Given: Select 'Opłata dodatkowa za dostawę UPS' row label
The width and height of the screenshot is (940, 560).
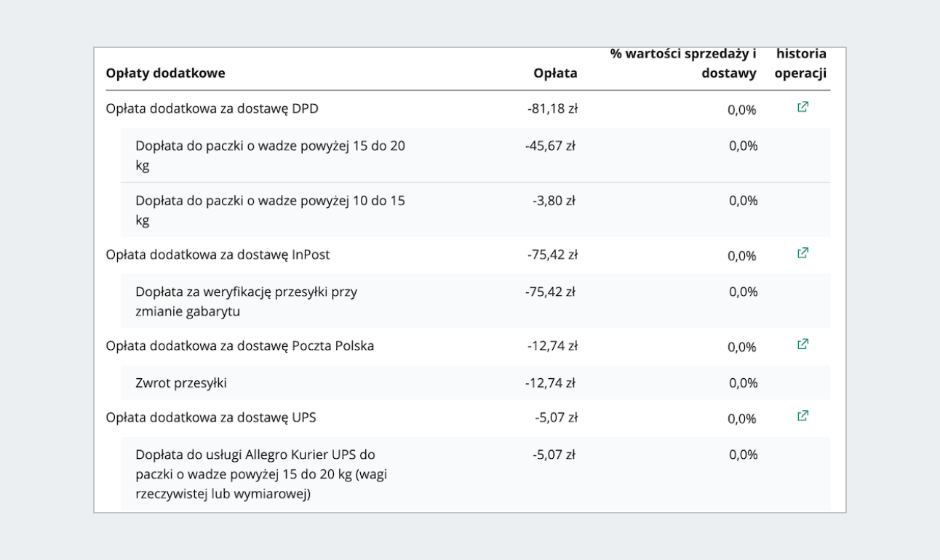Looking at the screenshot, I should coord(210,418).
